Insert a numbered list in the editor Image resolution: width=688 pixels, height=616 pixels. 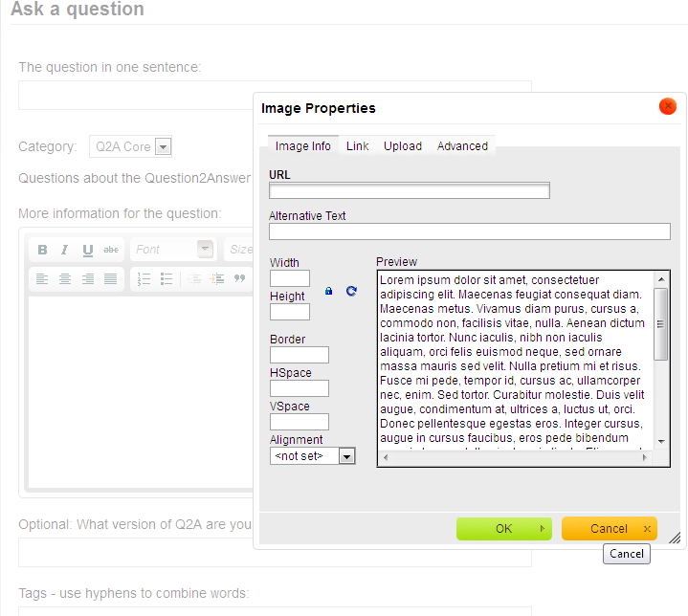pyautogui.click(x=144, y=279)
